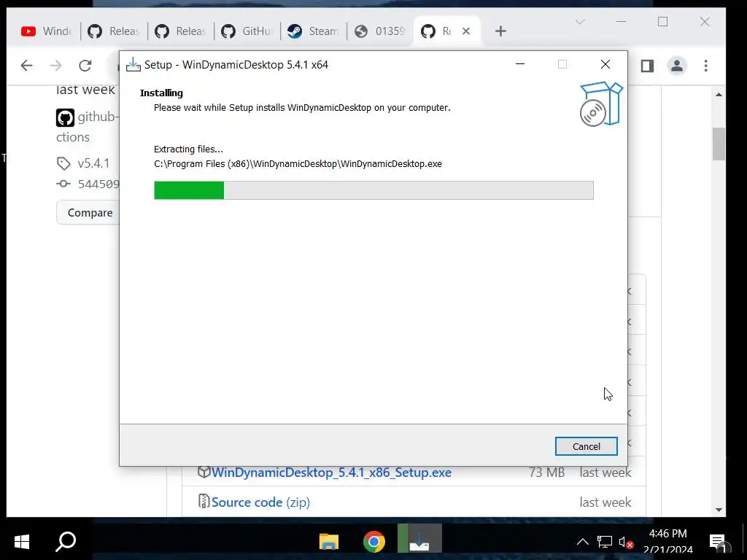
Task: Click the 73 MB file size text
Action: click(546, 472)
